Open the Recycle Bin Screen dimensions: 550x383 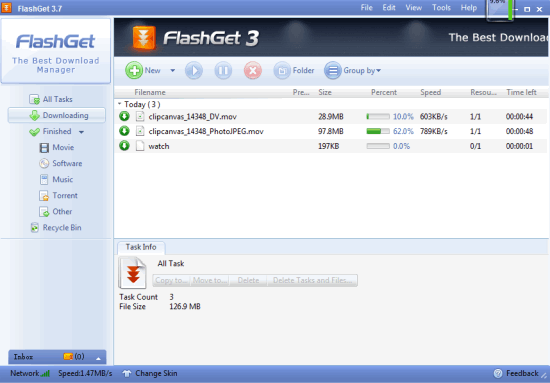click(56, 228)
